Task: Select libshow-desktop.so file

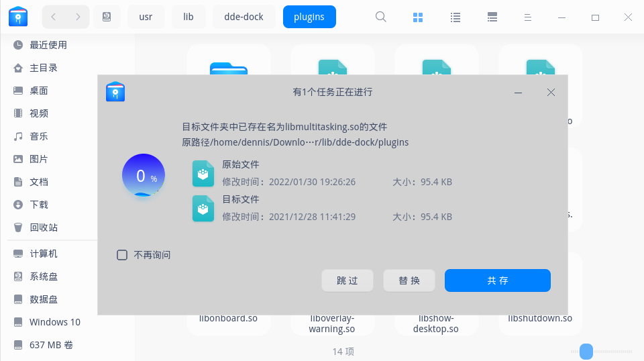Action: click(x=436, y=323)
